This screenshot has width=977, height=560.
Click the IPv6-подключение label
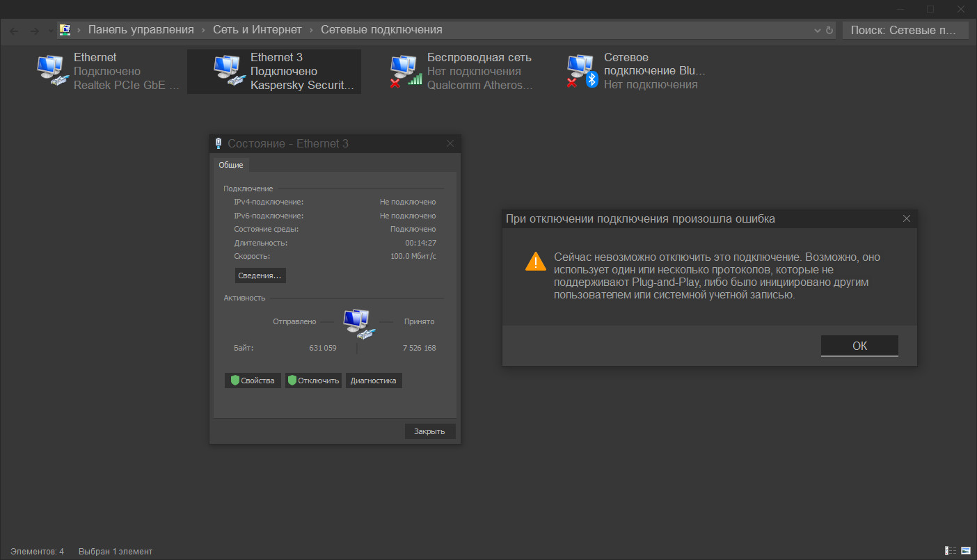coord(269,216)
